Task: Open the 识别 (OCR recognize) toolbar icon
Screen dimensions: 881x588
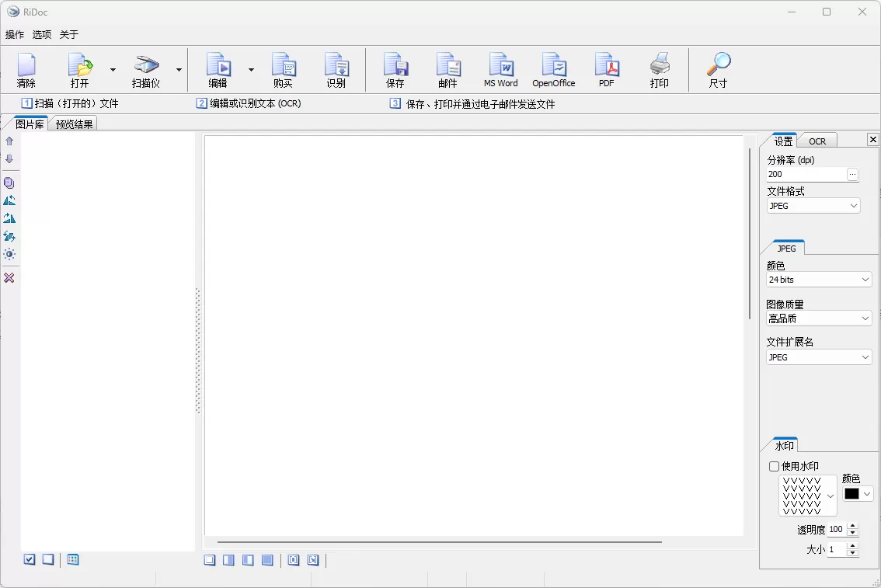Action: tap(337, 68)
